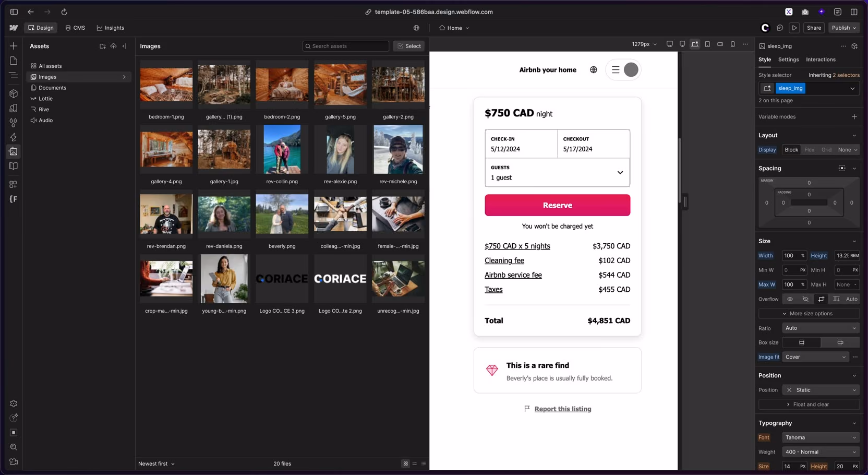The height and width of the screenshot is (475, 868).
Task: Click the Search assets field
Action: click(x=346, y=46)
